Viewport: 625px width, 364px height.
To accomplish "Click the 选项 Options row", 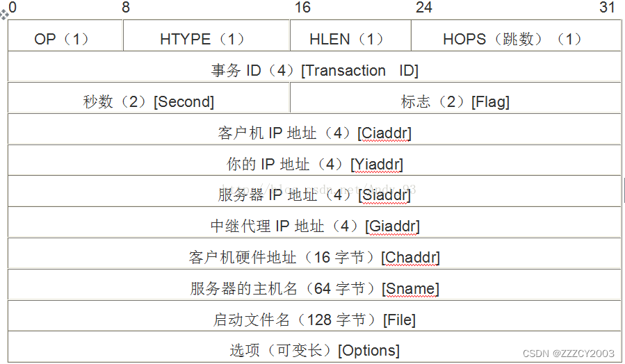I will click(314, 350).
